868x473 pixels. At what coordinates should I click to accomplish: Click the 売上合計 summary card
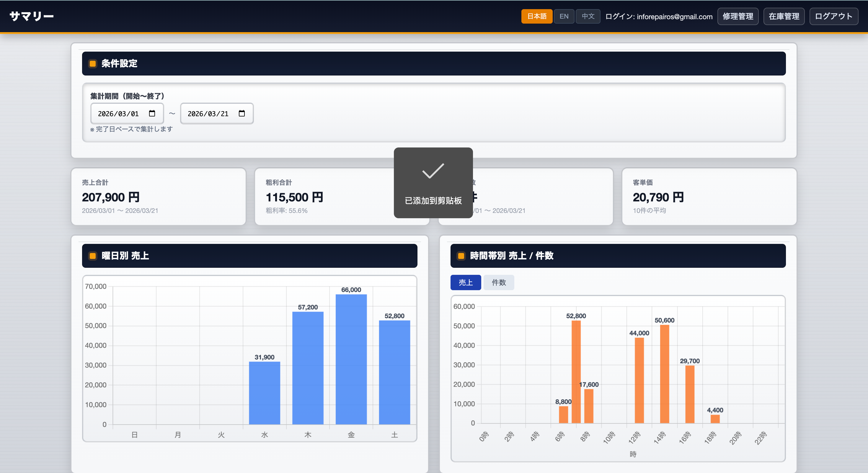point(158,197)
